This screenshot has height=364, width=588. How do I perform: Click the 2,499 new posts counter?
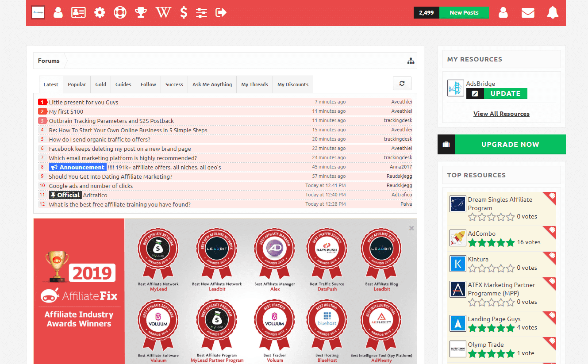point(427,12)
